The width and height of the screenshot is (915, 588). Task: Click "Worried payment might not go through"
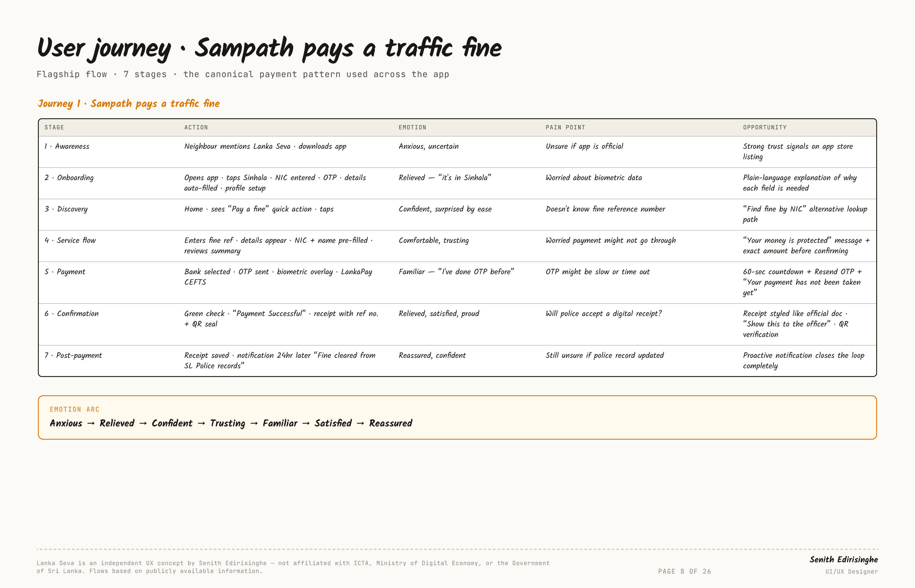coord(611,240)
